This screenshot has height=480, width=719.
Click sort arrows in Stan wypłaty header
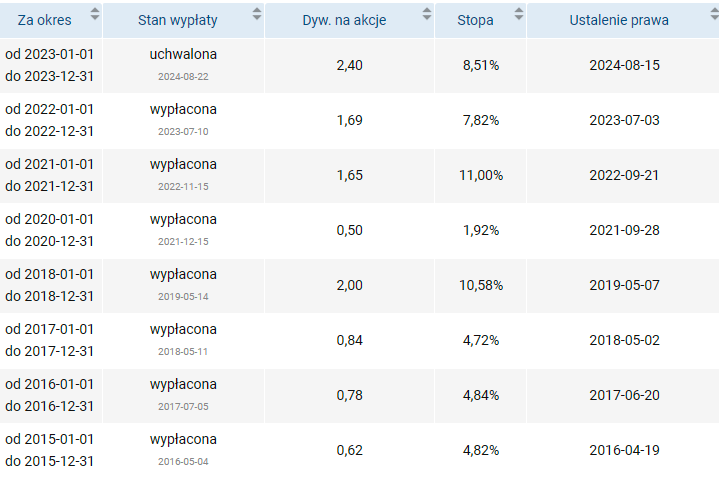257,14
